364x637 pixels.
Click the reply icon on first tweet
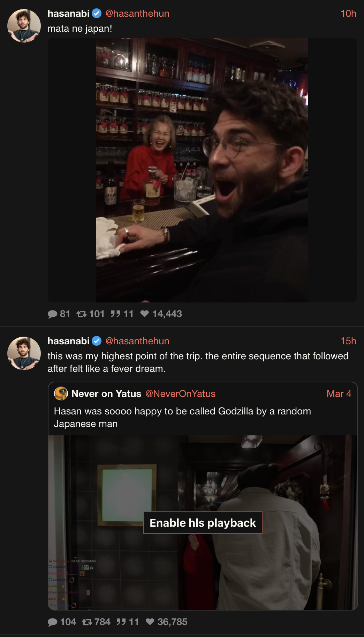point(52,314)
